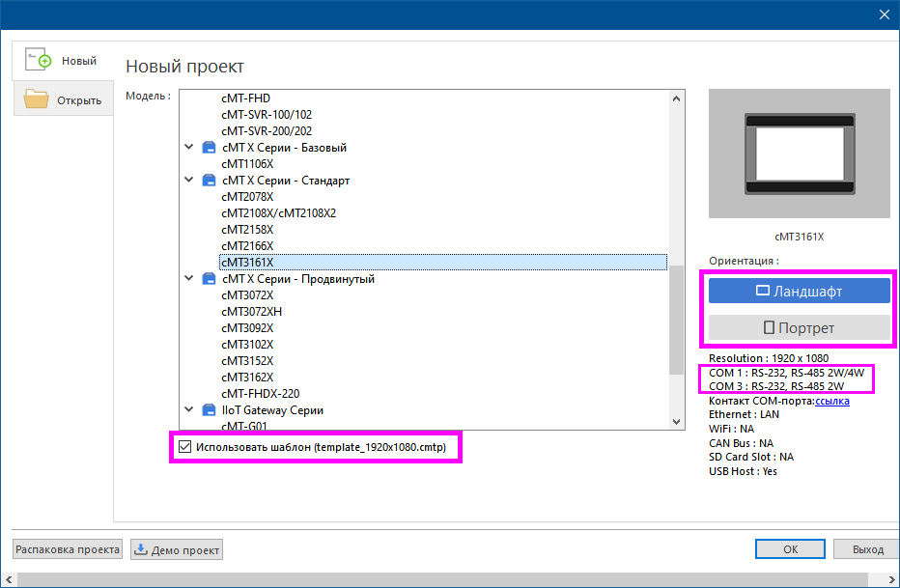Switch to the Открыть tab
900x588 pixels.
63,99
